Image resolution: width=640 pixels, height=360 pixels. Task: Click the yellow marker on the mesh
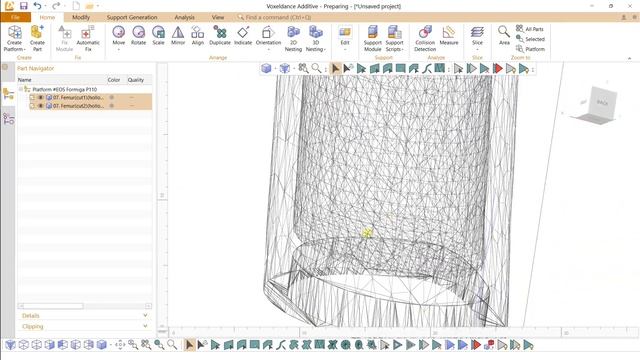tap(367, 233)
